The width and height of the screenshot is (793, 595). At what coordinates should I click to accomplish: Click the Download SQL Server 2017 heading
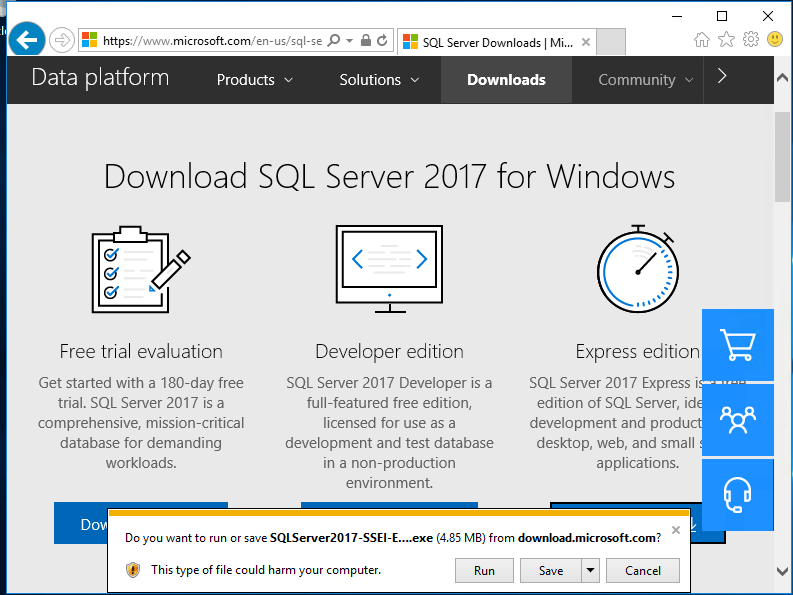[389, 177]
